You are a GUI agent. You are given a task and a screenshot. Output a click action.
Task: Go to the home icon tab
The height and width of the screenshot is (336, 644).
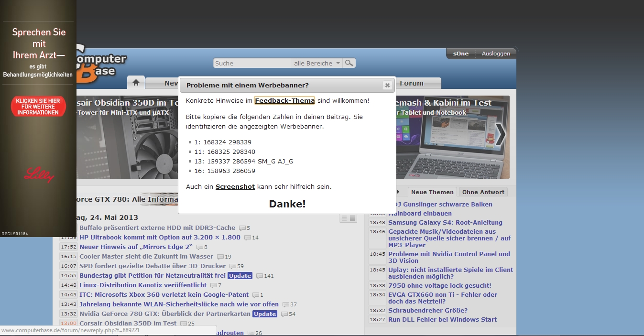[136, 83]
